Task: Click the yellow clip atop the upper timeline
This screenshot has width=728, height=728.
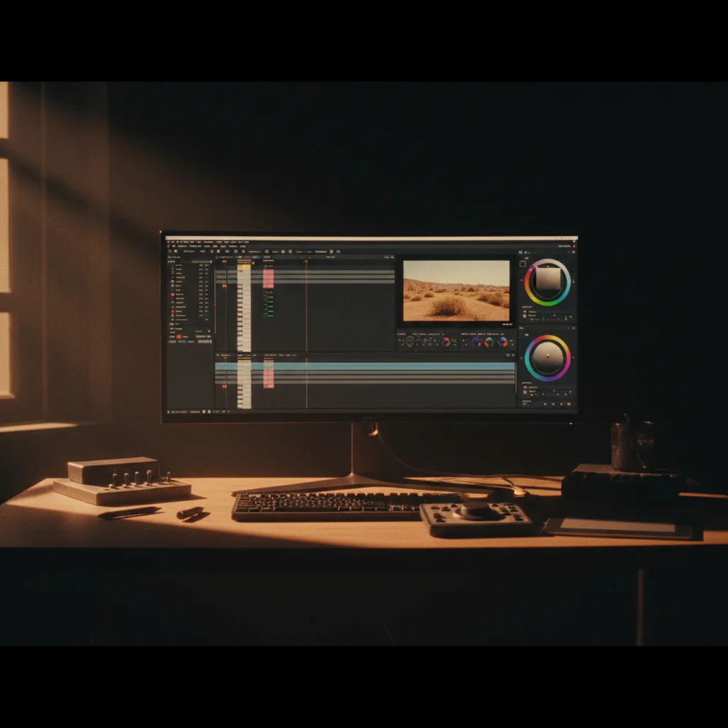Action: [x=244, y=267]
